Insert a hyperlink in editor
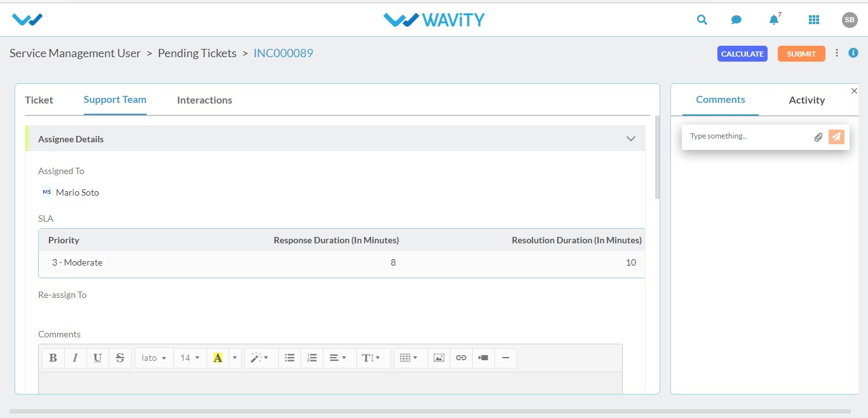Viewport: 868px width, 418px height. coord(461,358)
